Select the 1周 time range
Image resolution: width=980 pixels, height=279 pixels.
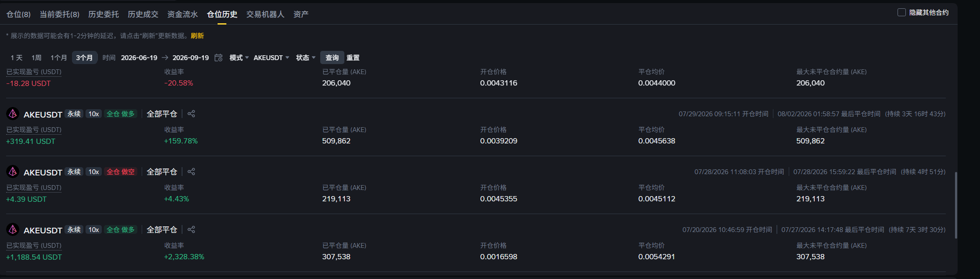tap(36, 57)
